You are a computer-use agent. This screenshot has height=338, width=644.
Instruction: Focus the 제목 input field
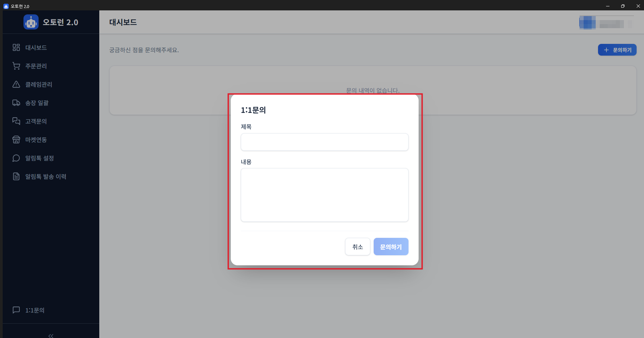click(324, 142)
